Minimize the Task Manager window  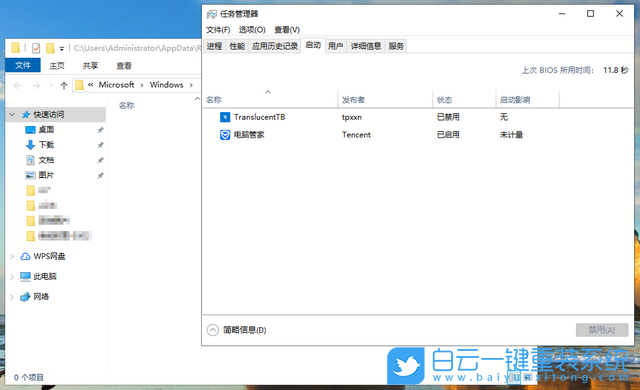coord(562,14)
